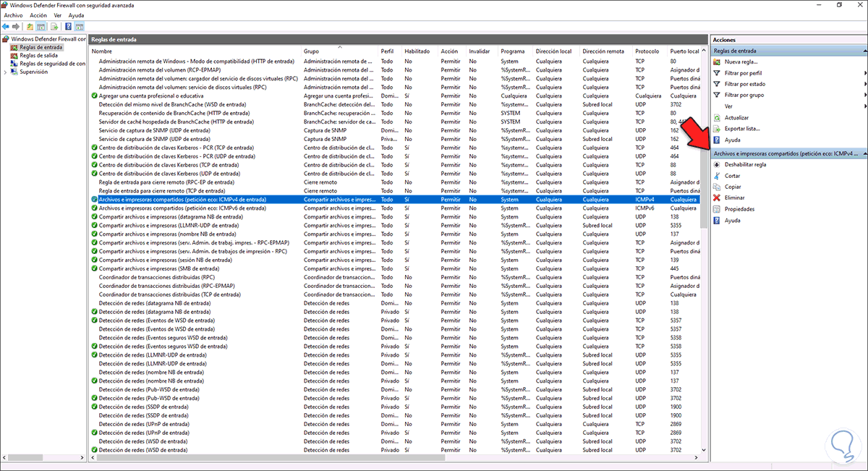Viewport: 868px width, 471px height.
Task: Select Reglas de entrada in the tree
Action: click(x=41, y=47)
